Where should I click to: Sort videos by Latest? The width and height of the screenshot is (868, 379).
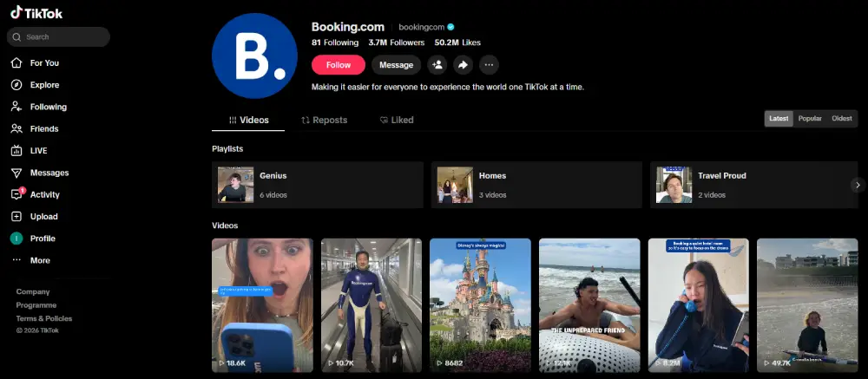click(779, 119)
